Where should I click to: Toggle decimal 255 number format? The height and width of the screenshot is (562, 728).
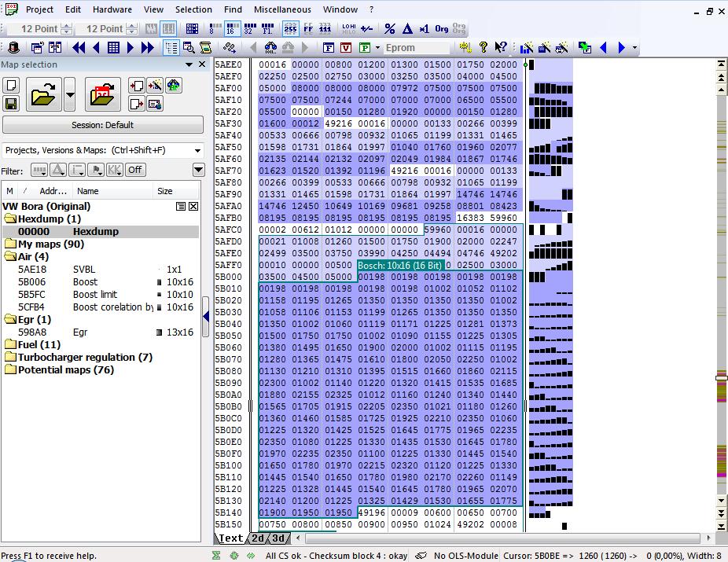pyautogui.click(x=291, y=29)
